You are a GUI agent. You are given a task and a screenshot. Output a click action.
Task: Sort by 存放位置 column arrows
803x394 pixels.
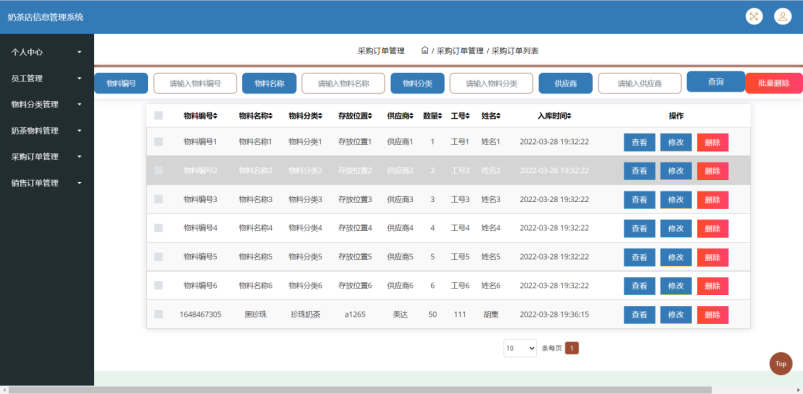(x=370, y=116)
